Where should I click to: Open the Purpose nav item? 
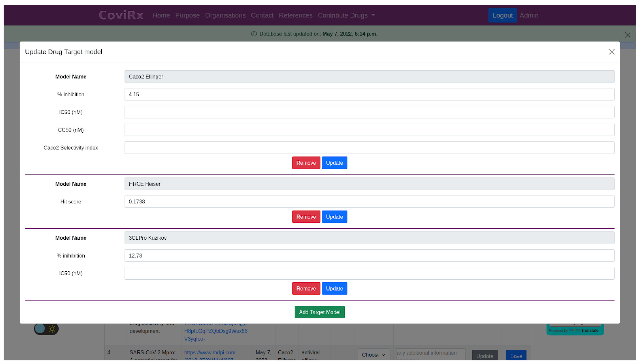(x=187, y=15)
